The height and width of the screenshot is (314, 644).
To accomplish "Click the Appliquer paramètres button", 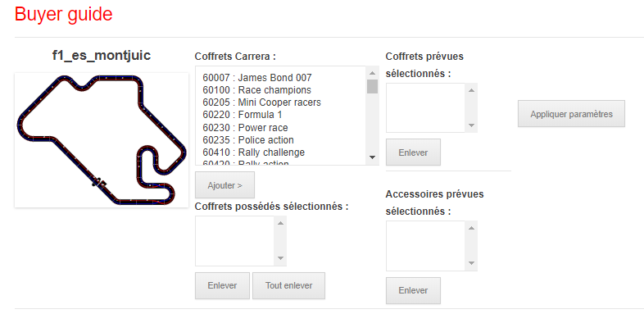I will pyautogui.click(x=571, y=114).
